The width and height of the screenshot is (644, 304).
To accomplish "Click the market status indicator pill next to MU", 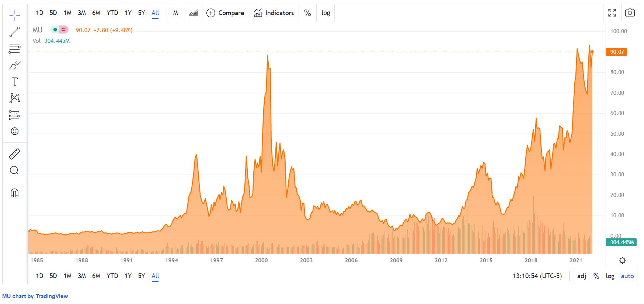I will 59,30.
